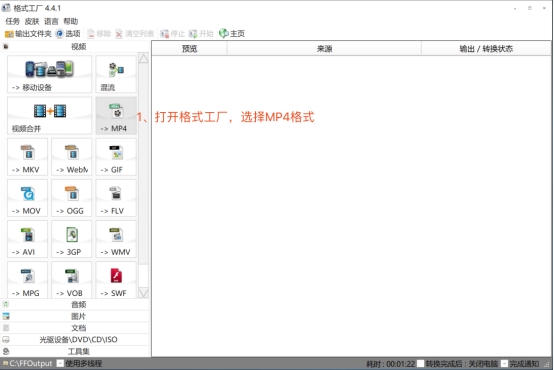Click the format list scroll up arrow

coord(143,58)
